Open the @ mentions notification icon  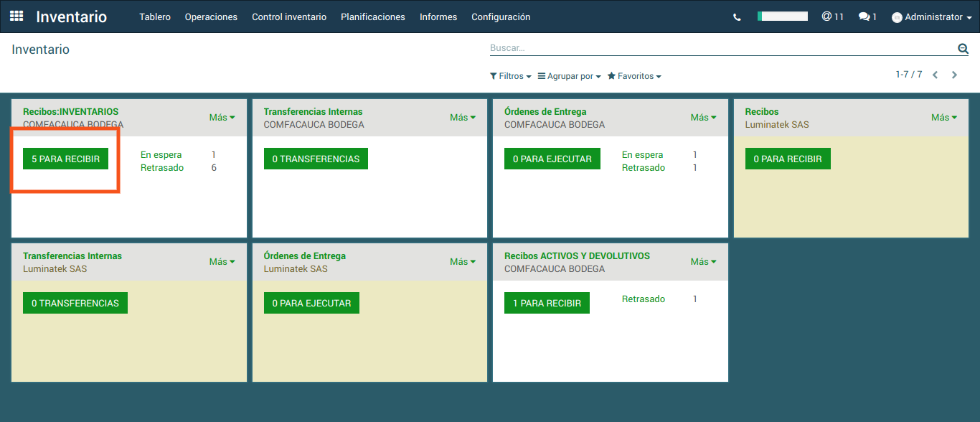[832, 17]
